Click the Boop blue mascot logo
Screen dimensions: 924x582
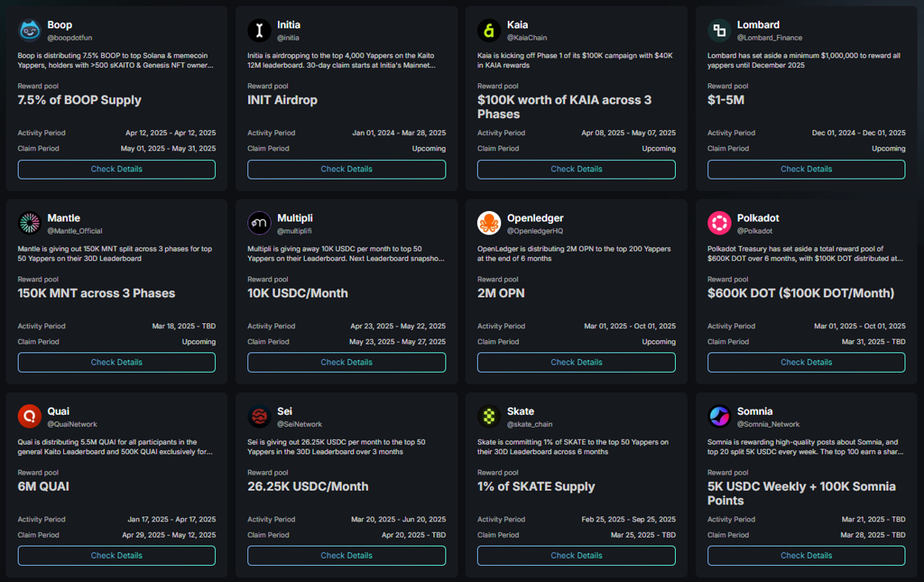(x=30, y=30)
